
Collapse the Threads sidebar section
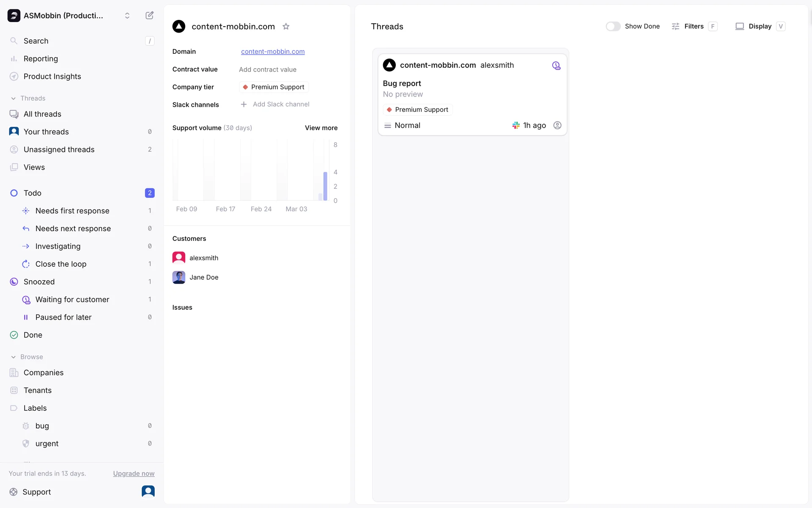(14, 98)
